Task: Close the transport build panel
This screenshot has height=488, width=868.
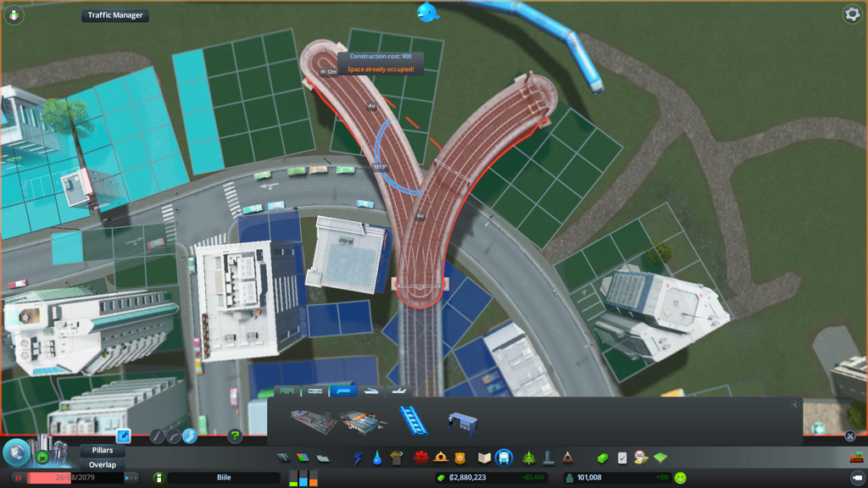Action: pos(850,436)
